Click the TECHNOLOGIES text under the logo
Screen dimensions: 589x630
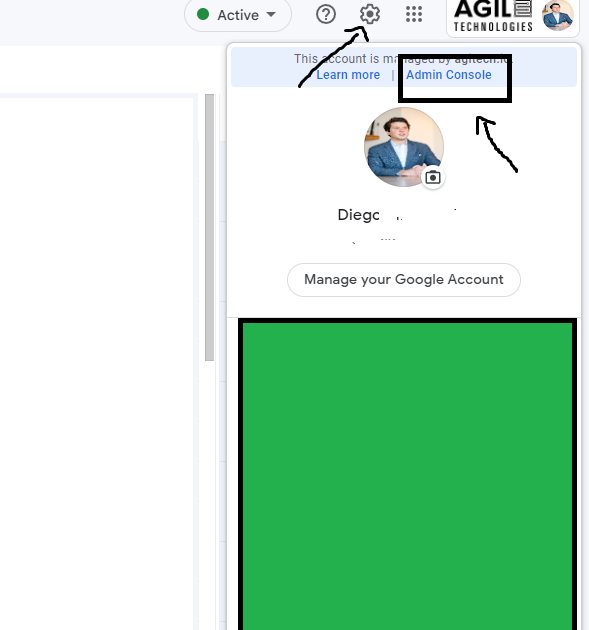point(493,27)
